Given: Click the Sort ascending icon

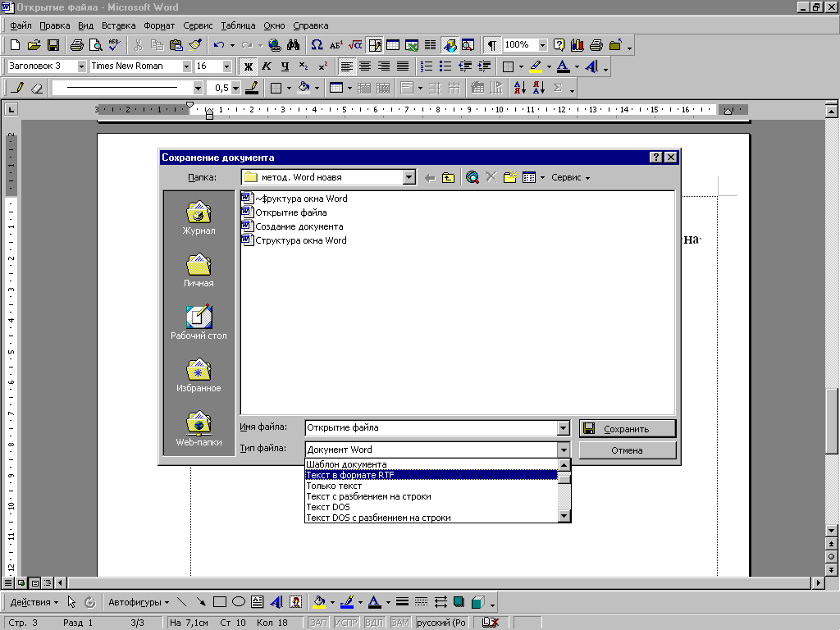Looking at the screenshot, I should pos(519,88).
